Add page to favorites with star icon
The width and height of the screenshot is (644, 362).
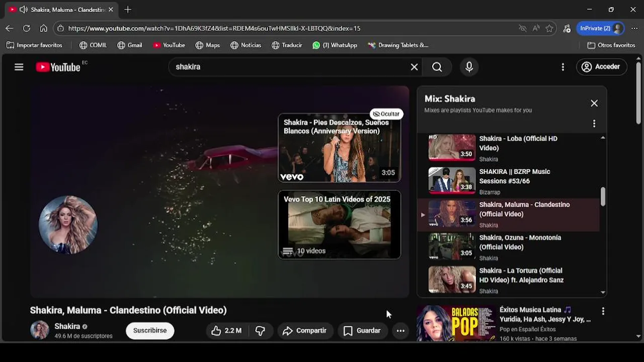click(x=549, y=28)
